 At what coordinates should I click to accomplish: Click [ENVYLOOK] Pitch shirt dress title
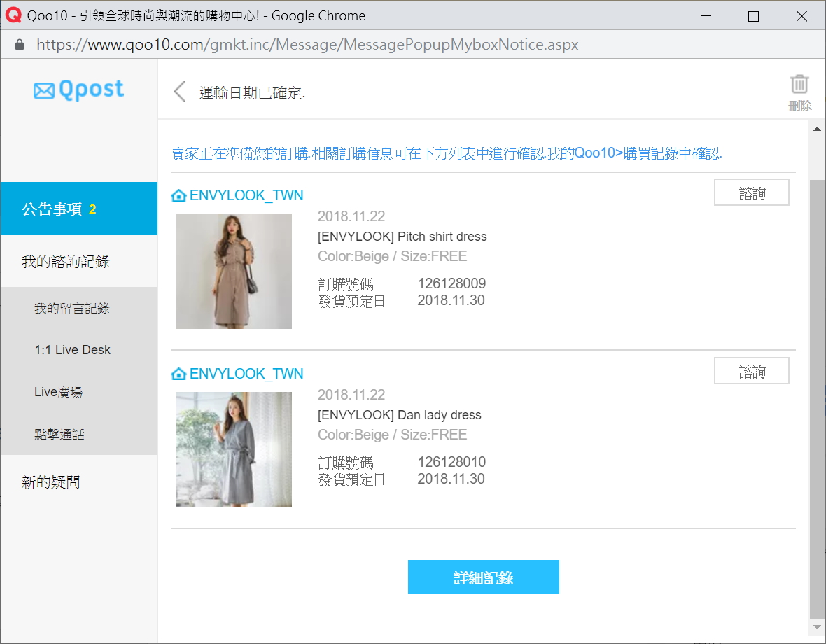(402, 237)
